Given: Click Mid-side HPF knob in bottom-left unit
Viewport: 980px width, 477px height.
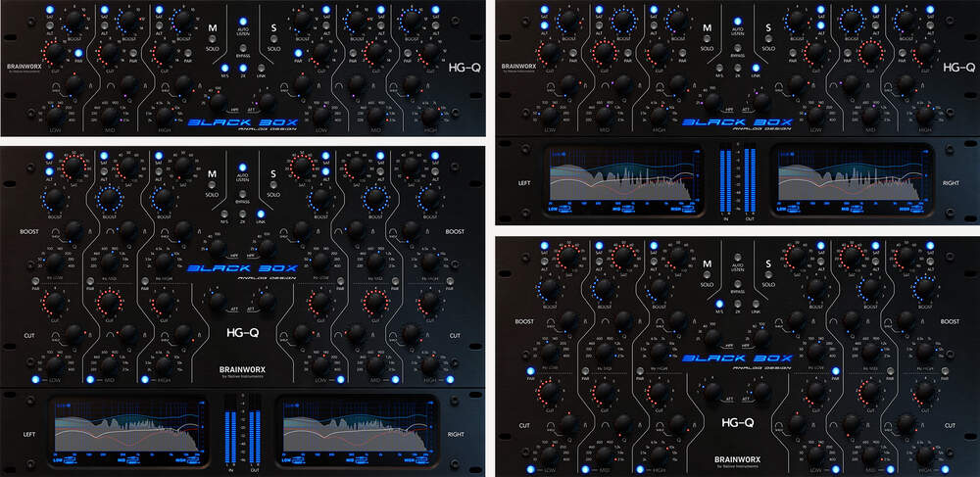Looking at the screenshot, I should (218, 249).
